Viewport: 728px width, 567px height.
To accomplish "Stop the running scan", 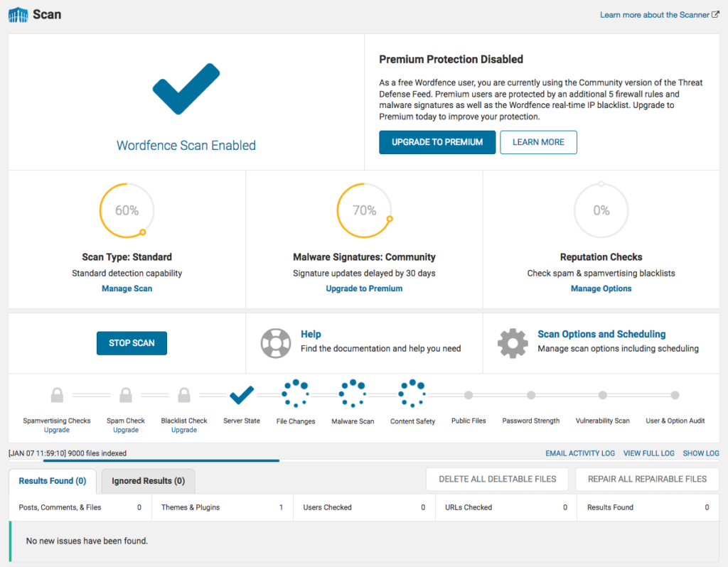I will pyautogui.click(x=132, y=343).
